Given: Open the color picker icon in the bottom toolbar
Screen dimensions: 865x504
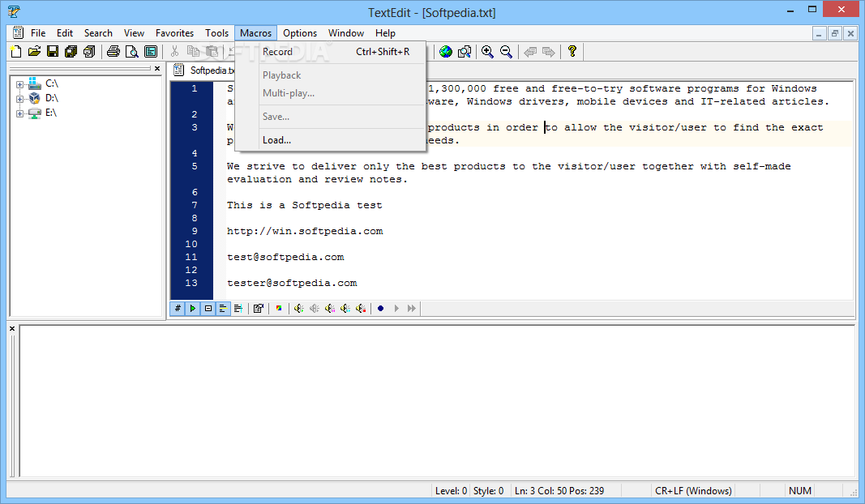Looking at the screenshot, I should [x=279, y=309].
